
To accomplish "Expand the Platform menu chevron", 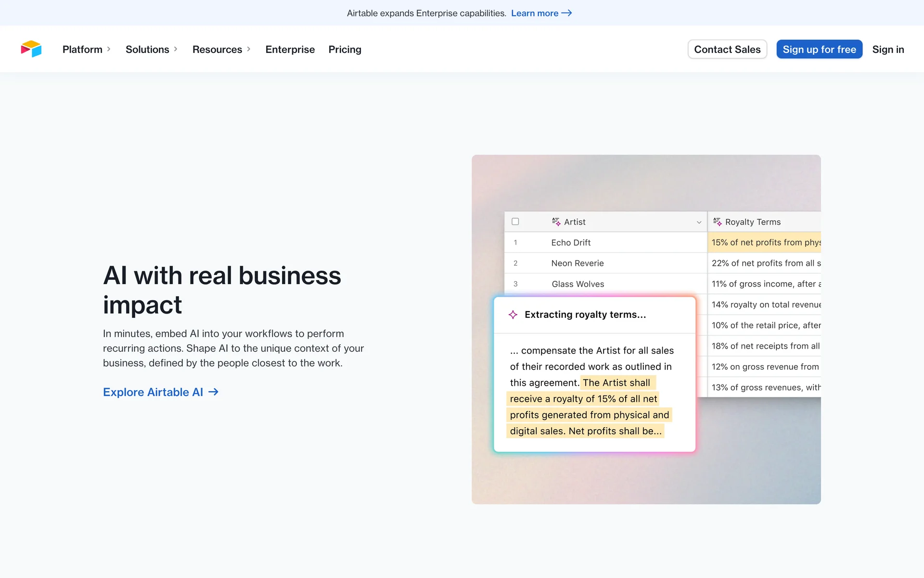I will pyautogui.click(x=109, y=49).
